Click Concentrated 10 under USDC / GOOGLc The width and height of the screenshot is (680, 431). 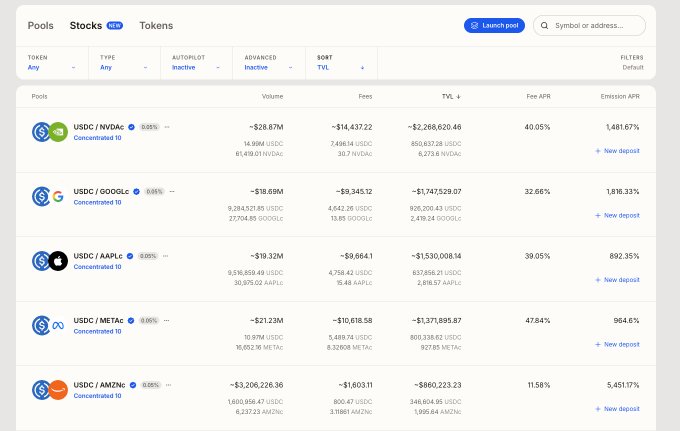click(x=97, y=202)
